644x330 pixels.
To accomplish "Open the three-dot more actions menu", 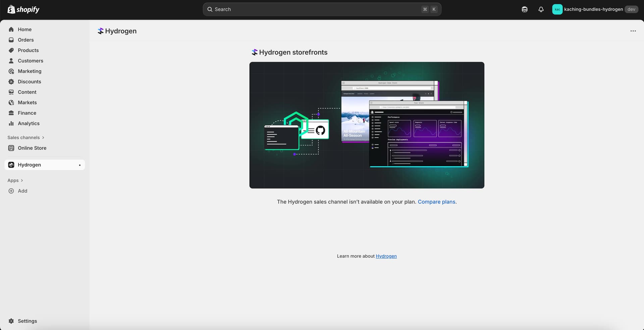I will [633, 31].
